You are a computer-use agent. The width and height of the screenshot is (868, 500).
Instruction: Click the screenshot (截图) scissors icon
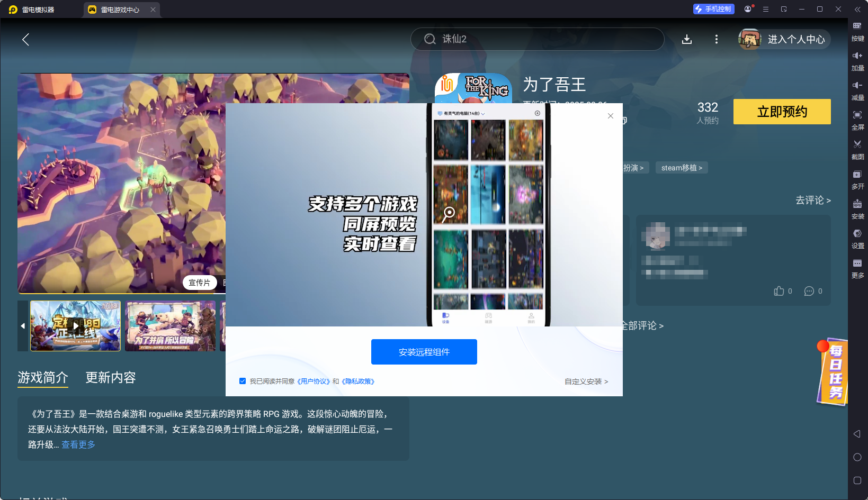coord(857,149)
